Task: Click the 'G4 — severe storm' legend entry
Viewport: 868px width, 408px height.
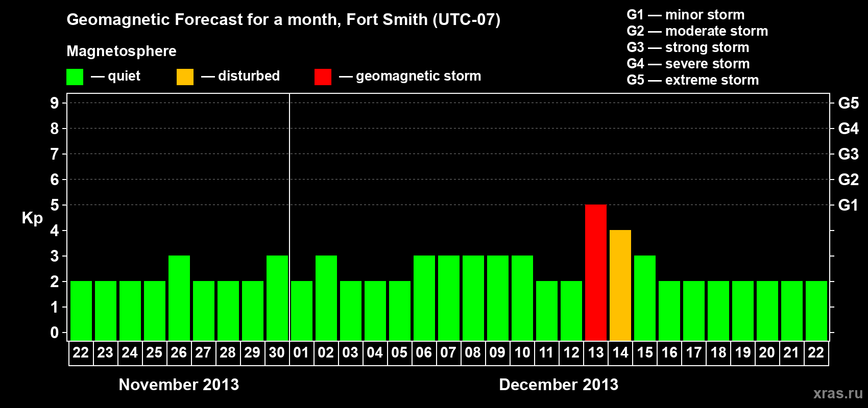Action: tap(688, 64)
